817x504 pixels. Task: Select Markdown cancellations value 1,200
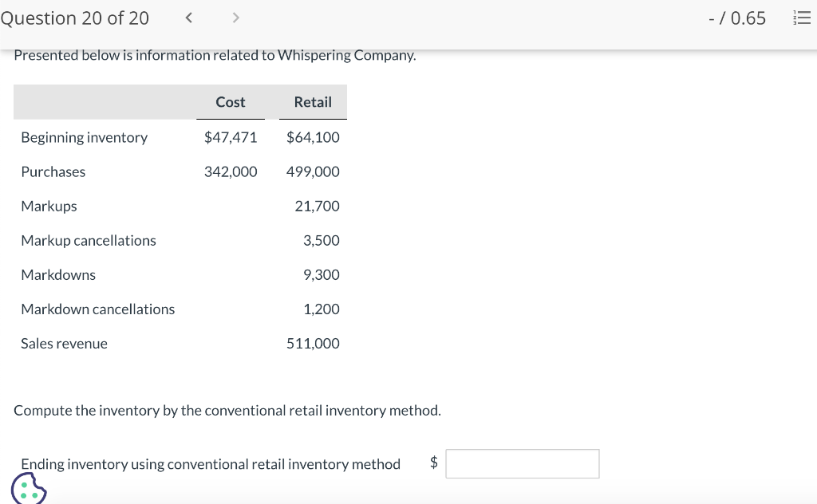[321, 309]
